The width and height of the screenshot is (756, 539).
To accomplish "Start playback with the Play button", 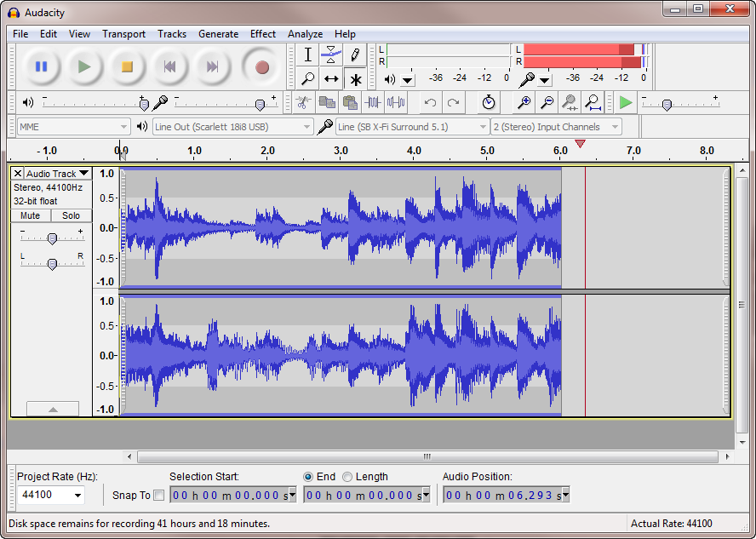I will click(84, 66).
